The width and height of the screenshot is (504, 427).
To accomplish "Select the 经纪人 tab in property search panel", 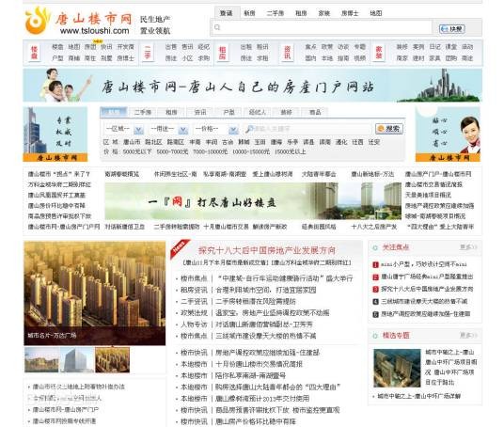I will [257, 112].
